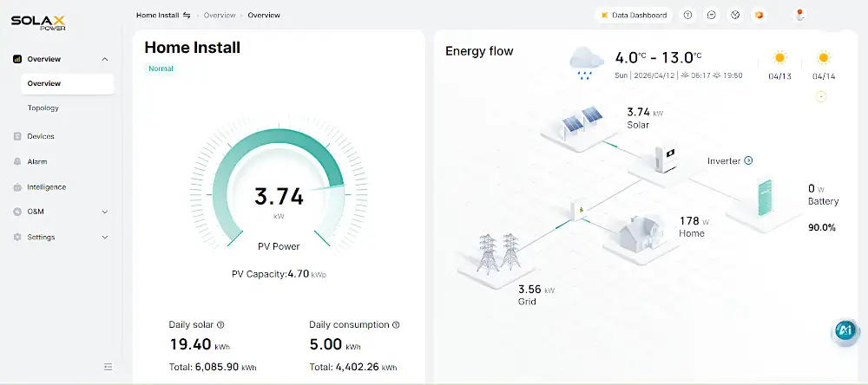
Task: Click the Total: 4,402.26 kWh text
Action: coord(353,367)
